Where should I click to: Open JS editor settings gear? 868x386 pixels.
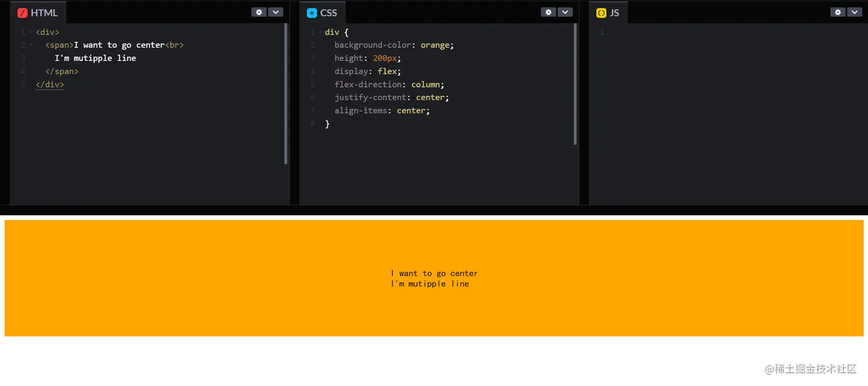tap(838, 12)
